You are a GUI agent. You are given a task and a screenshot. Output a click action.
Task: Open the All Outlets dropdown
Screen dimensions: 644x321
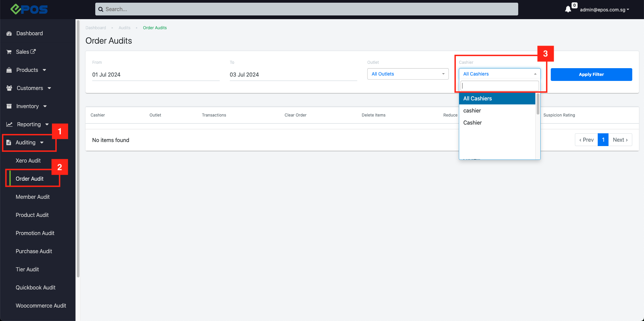coord(408,74)
